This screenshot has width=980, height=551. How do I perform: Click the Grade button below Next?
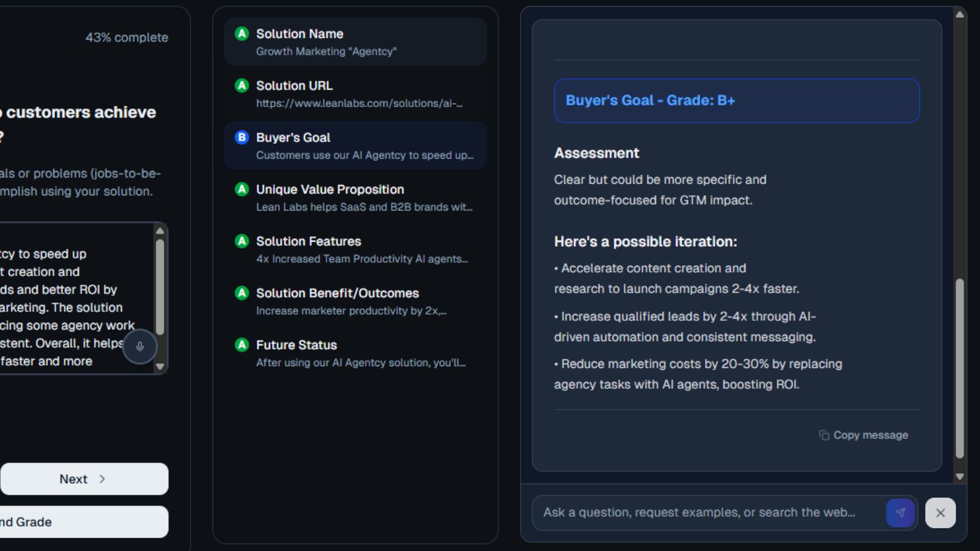84,522
